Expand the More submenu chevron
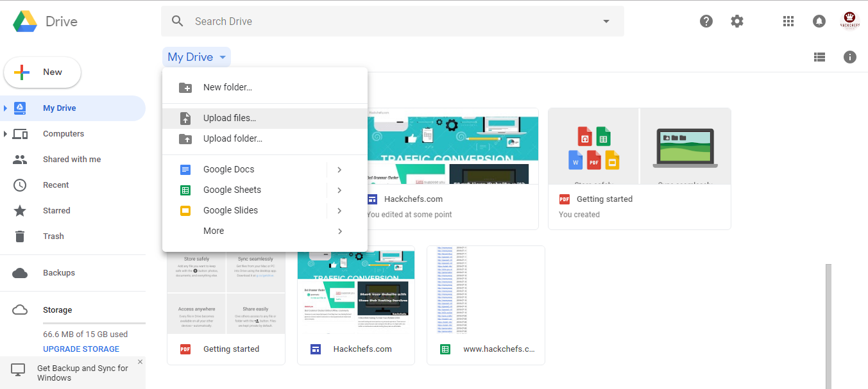 coord(339,231)
